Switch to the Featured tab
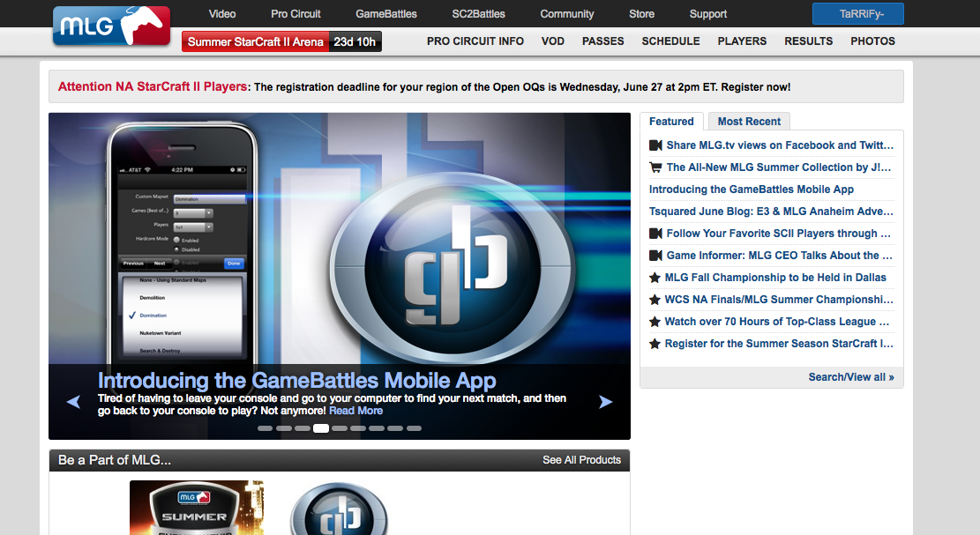The height and width of the screenshot is (535, 980). [671, 121]
